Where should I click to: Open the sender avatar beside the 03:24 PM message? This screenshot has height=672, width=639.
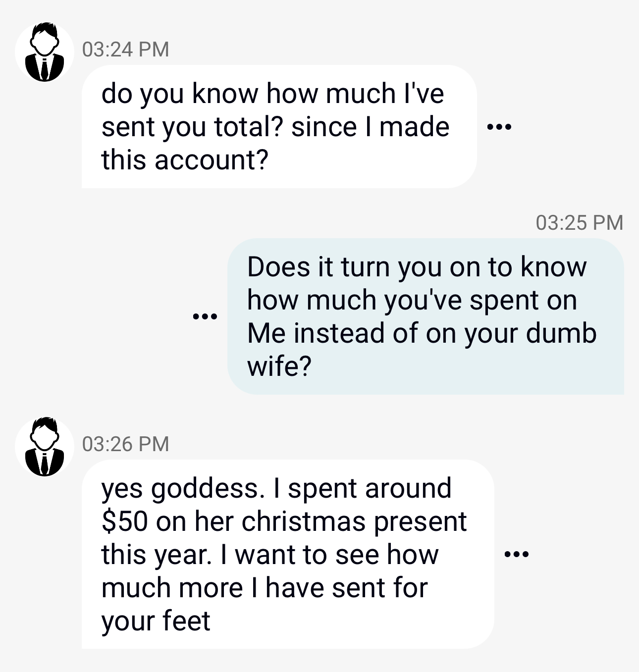(45, 52)
